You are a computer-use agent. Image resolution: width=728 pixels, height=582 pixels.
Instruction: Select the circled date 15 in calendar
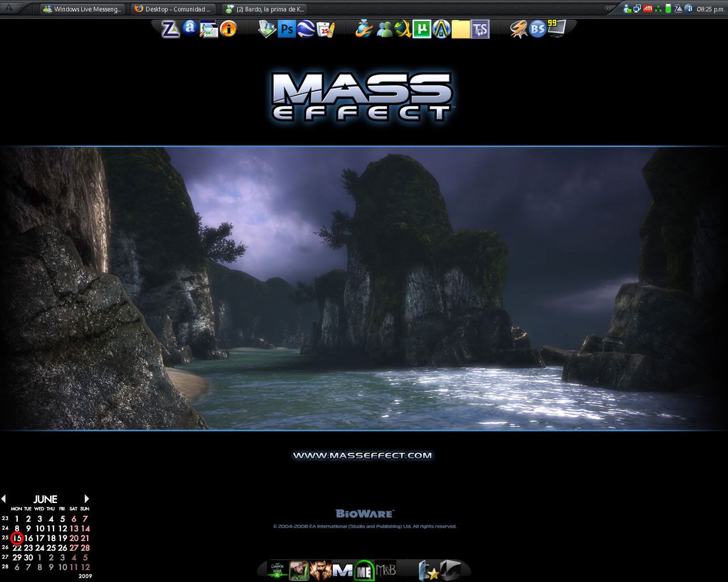click(17, 538)
